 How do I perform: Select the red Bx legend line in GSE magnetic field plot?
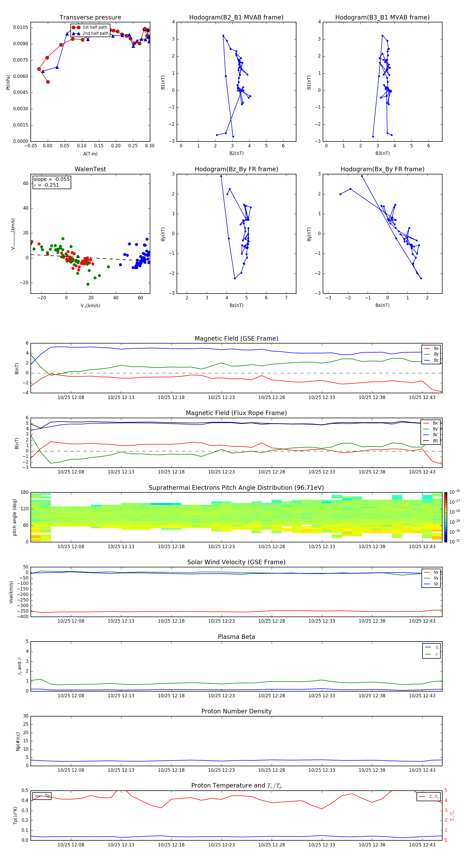coord(426,349)
